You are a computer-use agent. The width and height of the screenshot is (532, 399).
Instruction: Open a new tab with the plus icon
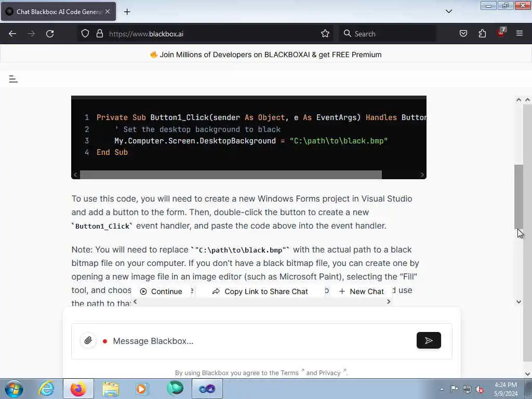tap(127, 12)
